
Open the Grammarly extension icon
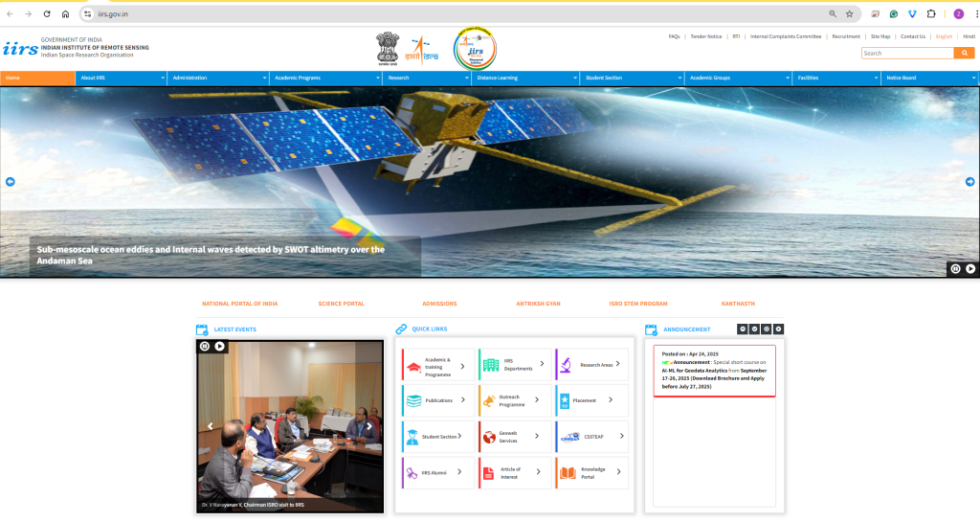click(894, 13)
